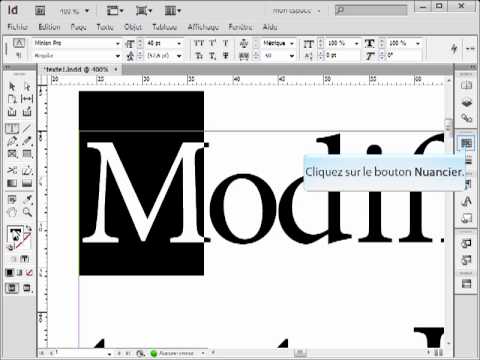Select the Gap tool
Image resolution: width=480 pixels, height=360 pixels.
click(x=27, y=99)
